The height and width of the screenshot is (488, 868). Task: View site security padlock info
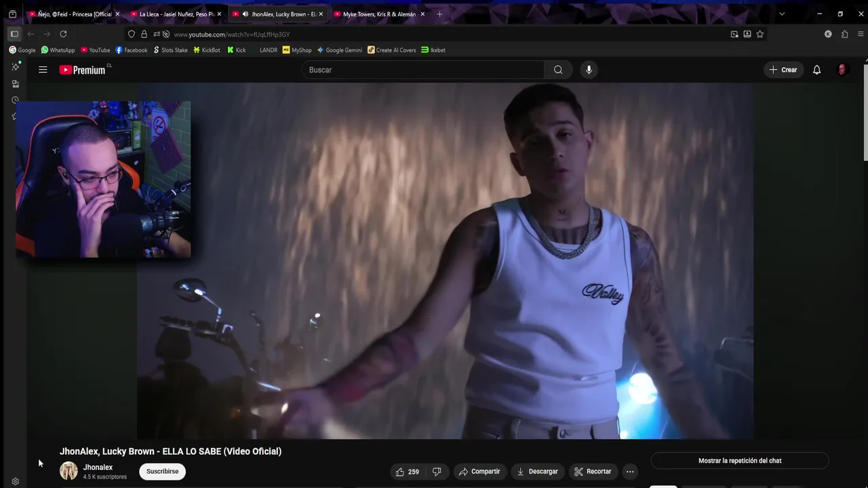(x=144, y=34)
